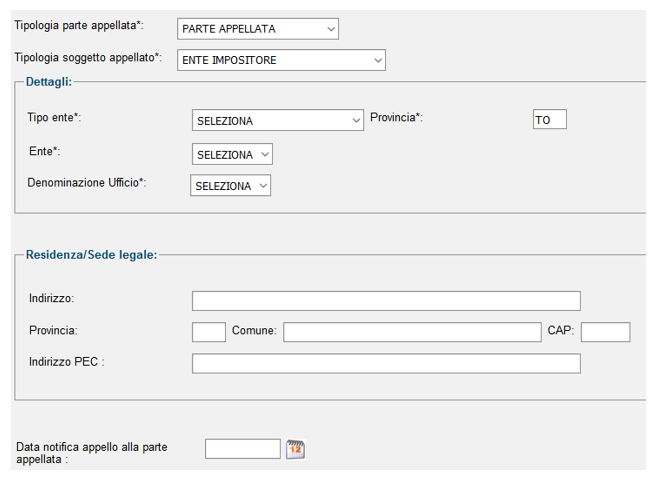The width and height of the screenshot is (654, 485).
Task: Click the Data notifica appello label
Action: pyautogui.click(x=92, y=453)
